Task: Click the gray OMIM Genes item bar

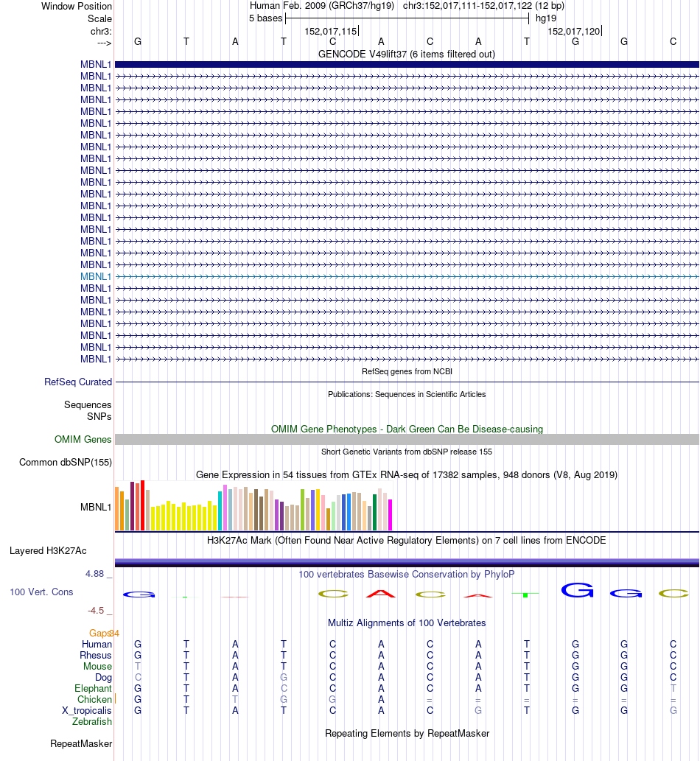Action: [x=407, y=439]
